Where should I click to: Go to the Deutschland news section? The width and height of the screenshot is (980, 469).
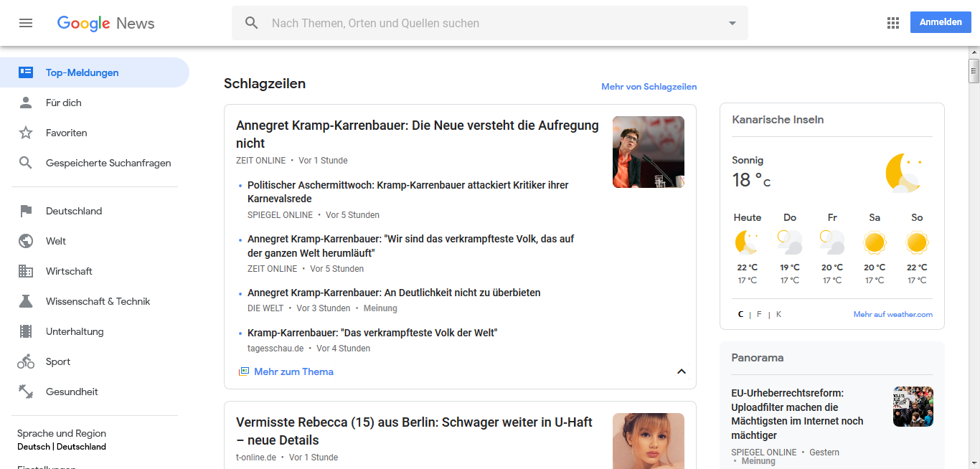(95, 211)
